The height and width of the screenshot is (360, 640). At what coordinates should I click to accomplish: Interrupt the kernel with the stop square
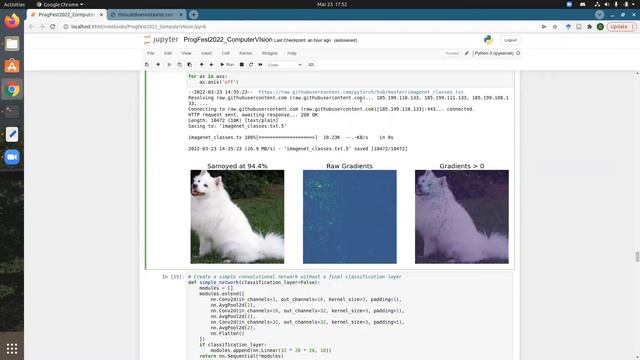click(x=242, y=64)
